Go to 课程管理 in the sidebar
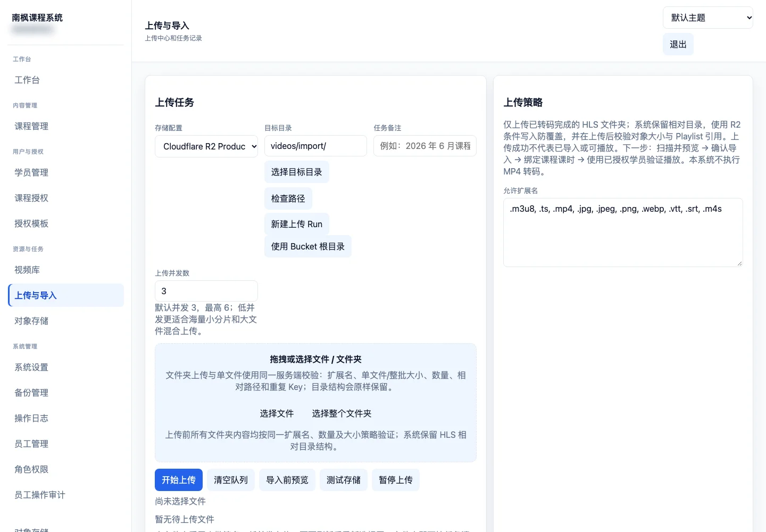Screen dimensions: 766x532 tap(66, 126)
